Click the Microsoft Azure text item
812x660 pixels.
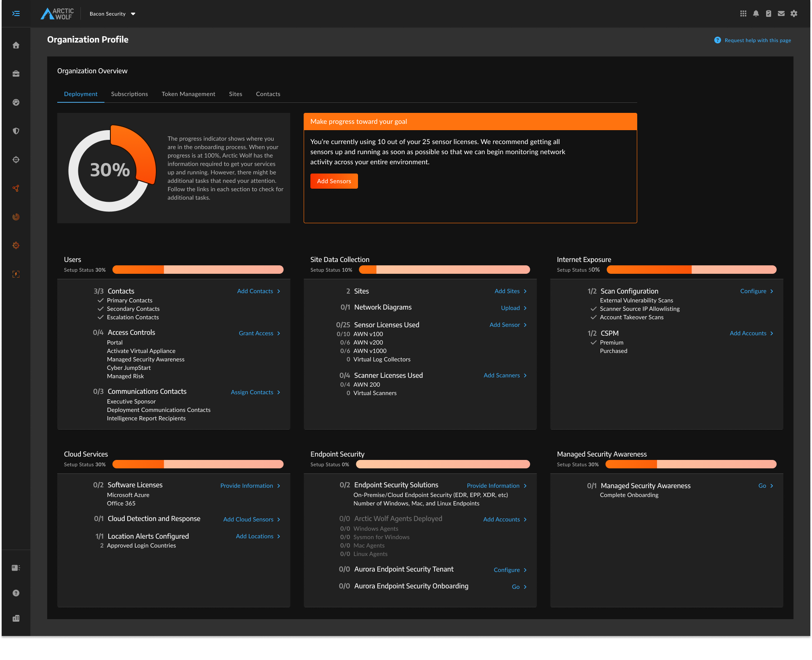pyautogui.click(x=128, y=495)
